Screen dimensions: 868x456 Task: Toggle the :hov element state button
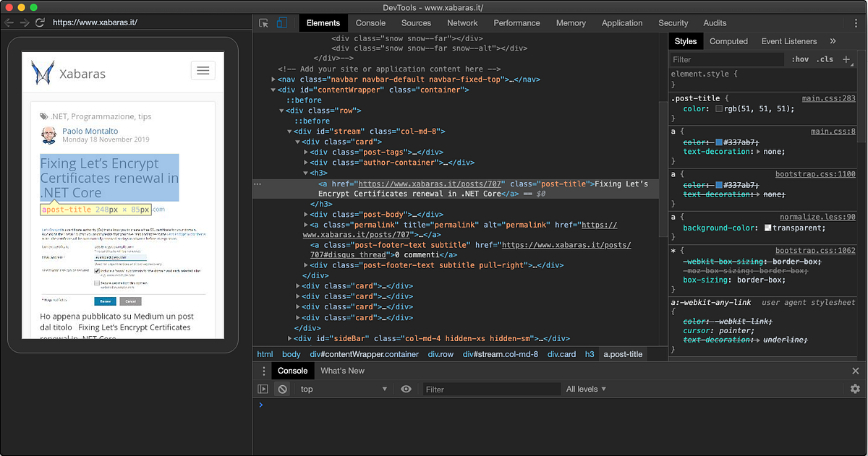coord(800,59)
